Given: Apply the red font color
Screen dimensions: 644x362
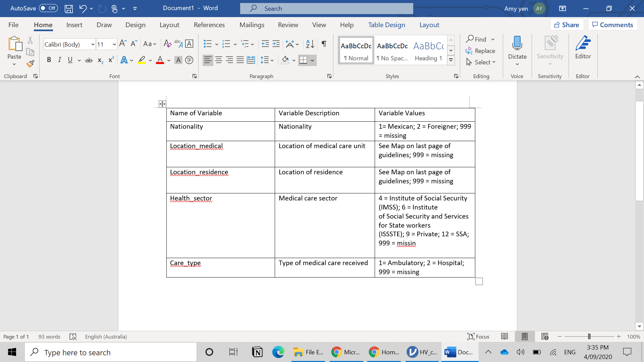Looking at the screenshot, I should (160, 60).
